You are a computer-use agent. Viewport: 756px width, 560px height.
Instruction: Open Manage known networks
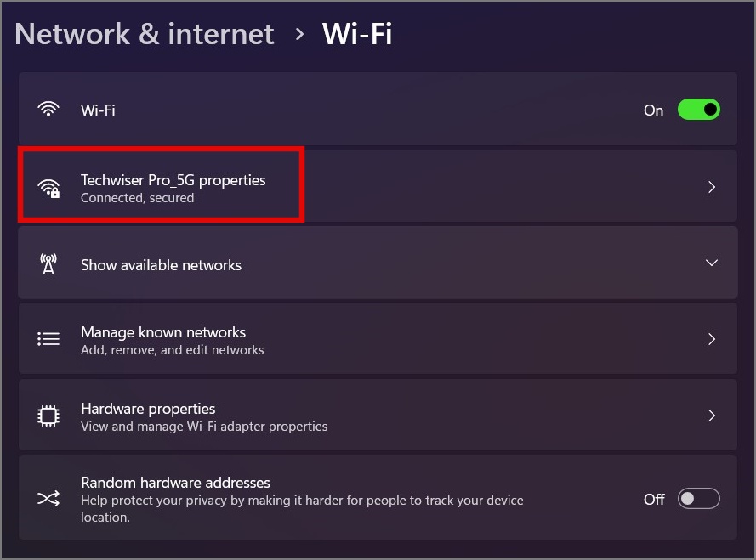163,332
